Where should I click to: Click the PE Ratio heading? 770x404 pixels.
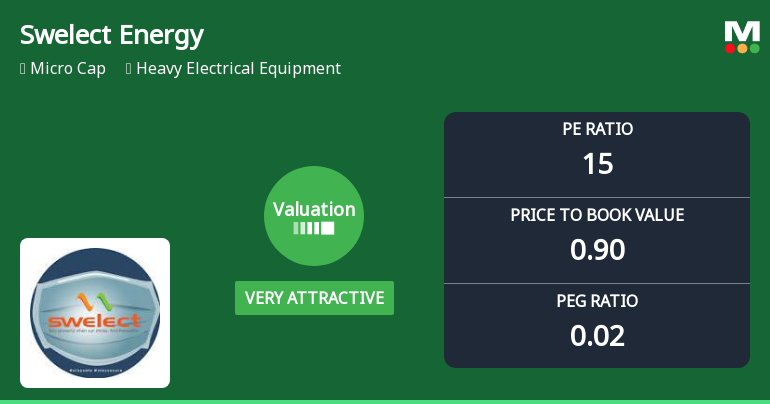[597, 129]
